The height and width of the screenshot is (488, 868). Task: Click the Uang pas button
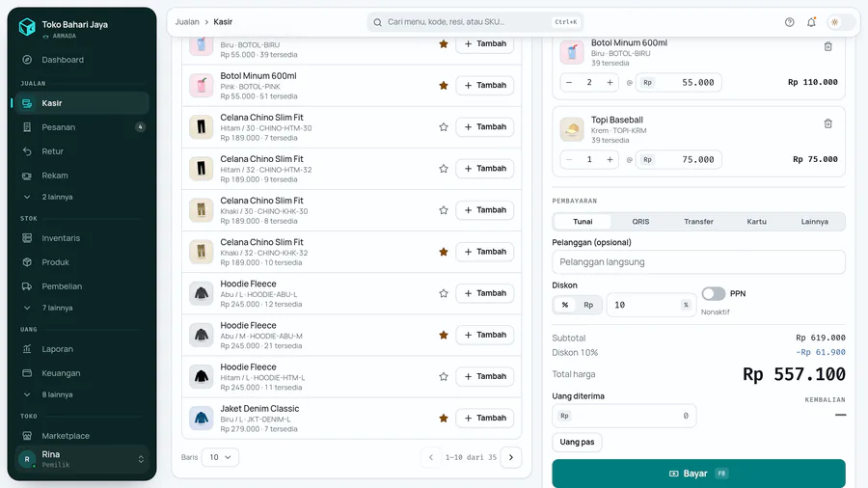577,442
